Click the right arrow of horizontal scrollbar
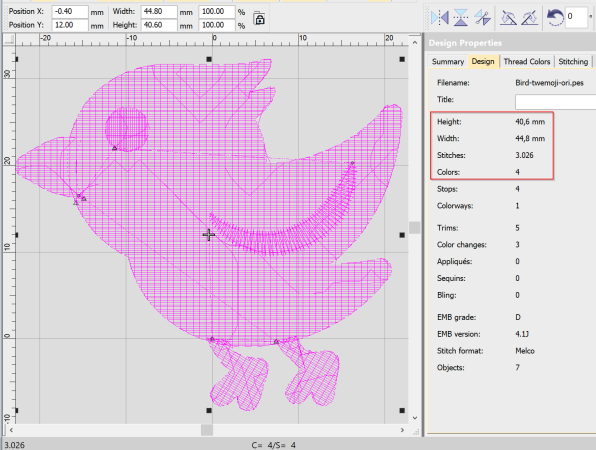 (402, 430)
